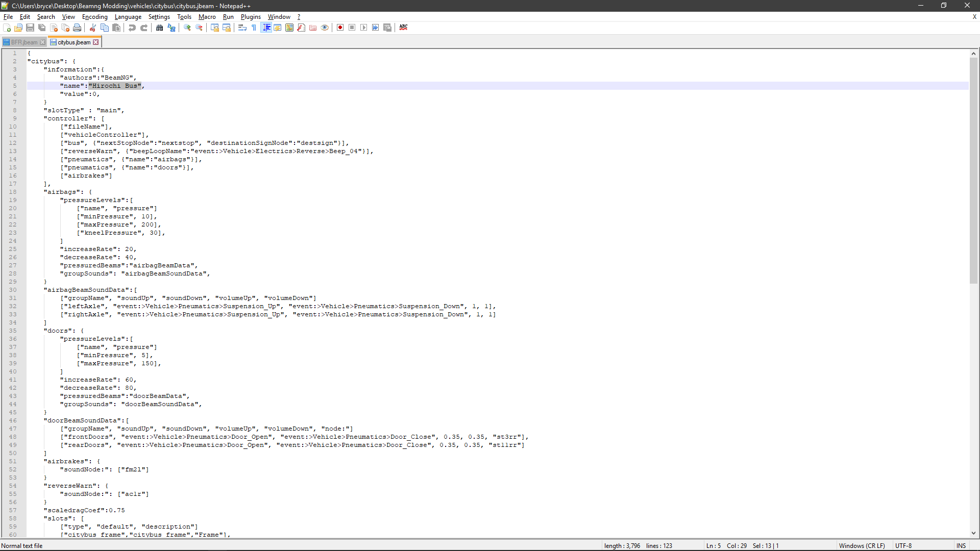Click the spell check ABC icon

pyautogui.click(x=403, y=28)
